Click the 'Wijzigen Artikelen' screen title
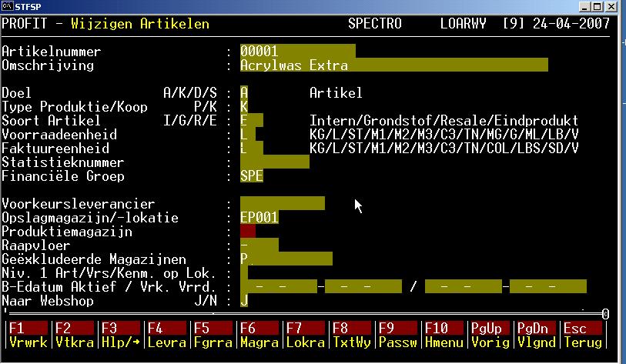This screenshot has width=626, height=364. (x=140, y=24)
